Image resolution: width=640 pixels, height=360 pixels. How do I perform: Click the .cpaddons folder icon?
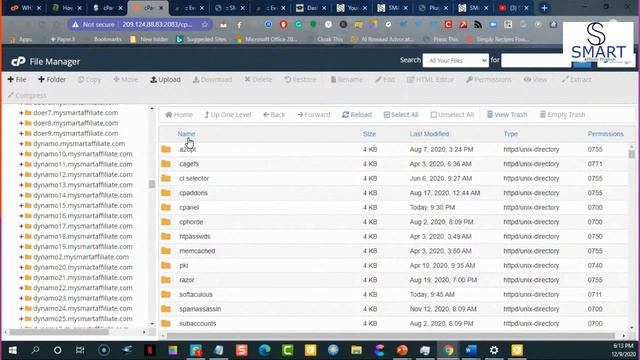click(166, 193)
